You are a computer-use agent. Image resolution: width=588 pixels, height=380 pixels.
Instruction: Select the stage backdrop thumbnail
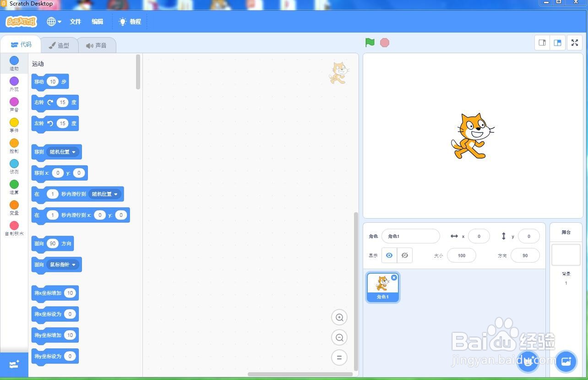tap(566, 254)
